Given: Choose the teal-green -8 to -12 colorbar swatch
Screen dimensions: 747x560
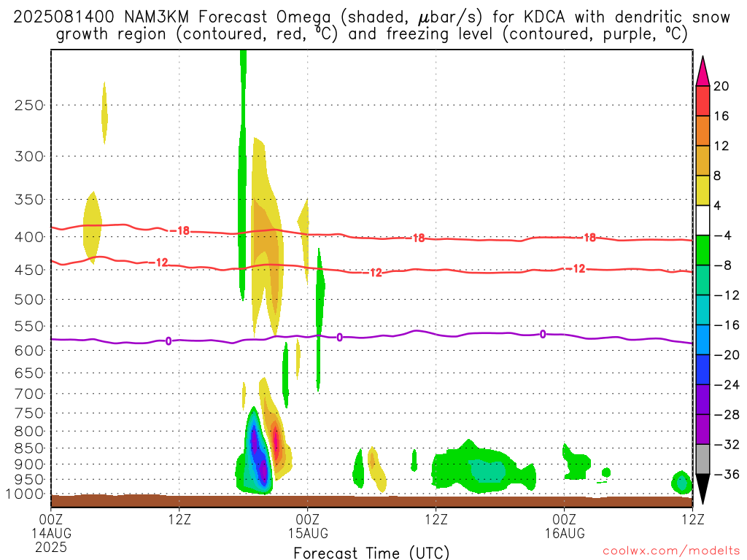Looking at the screenshot, I should click(703, 280).
